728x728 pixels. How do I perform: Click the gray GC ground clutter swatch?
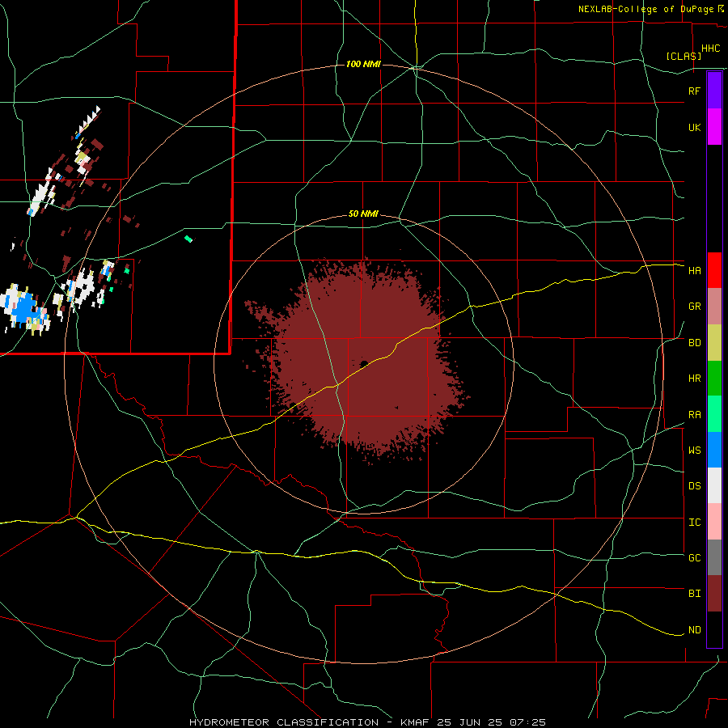click(714, 557)
